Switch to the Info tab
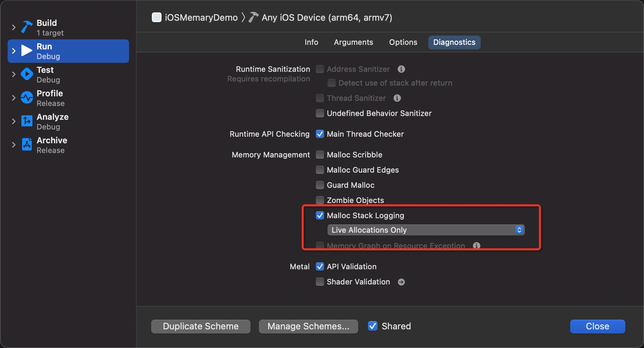 click(311, 42)
